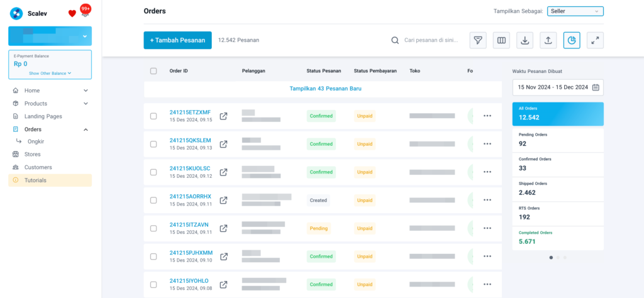Go to second statistics carousel dot
This screenshot has width=644, height=298.
click(558, 258)
